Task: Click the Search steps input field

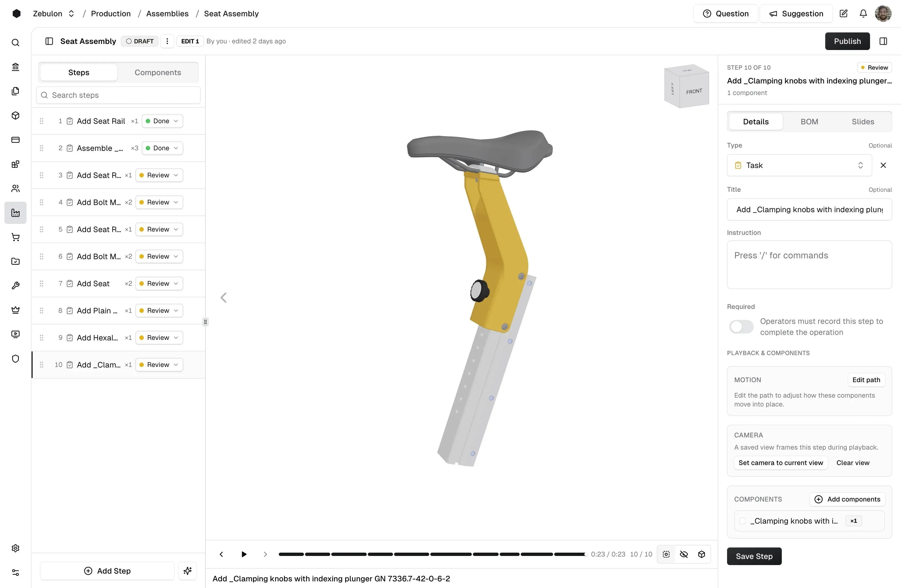Action: [118, 95]
